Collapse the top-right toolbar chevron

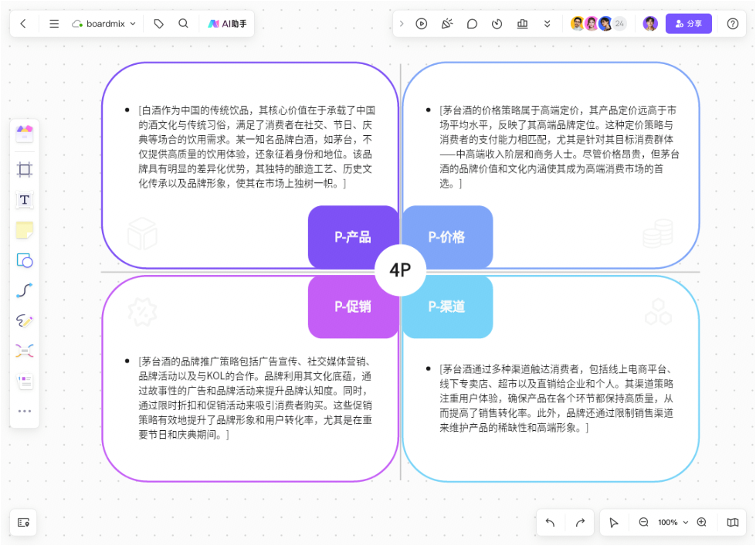pos(401,24)
